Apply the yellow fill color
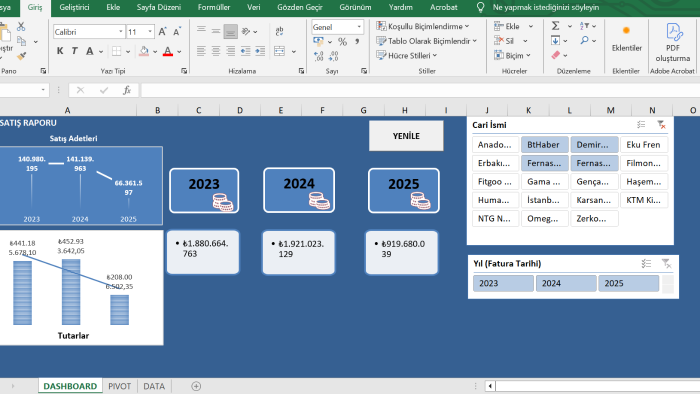This screenshot has width=700, height=394. (144, 51)
